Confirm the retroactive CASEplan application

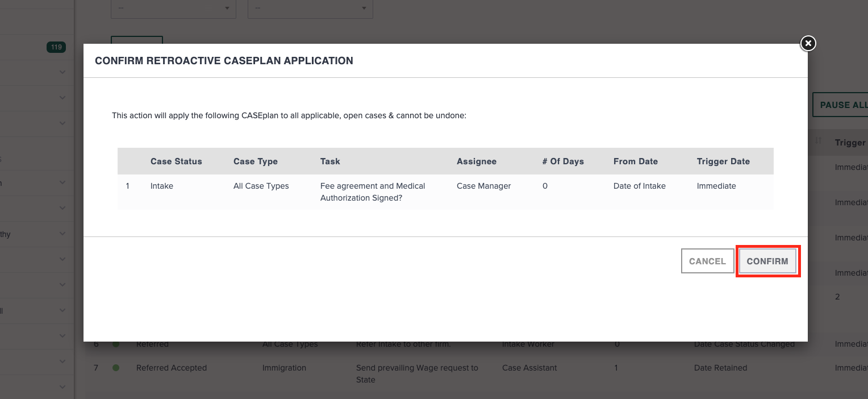tap(767, 261)
